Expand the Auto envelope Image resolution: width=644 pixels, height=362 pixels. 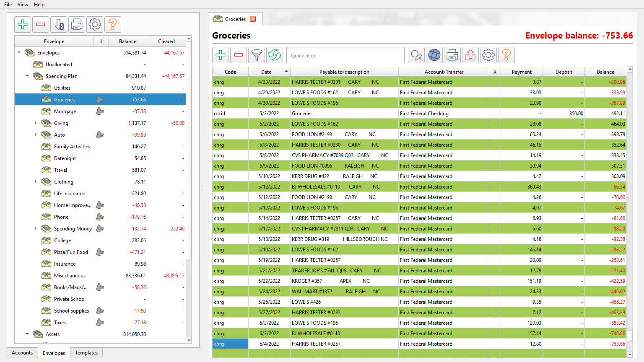tap(36, 135)
